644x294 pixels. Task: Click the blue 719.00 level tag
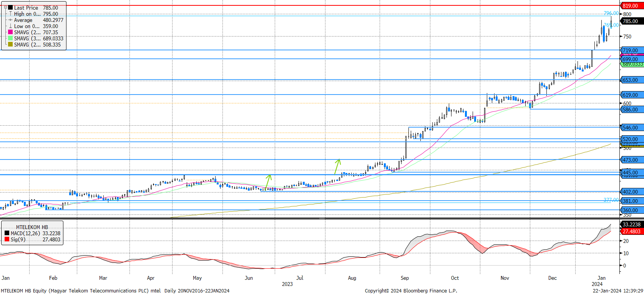click(632, 50)
